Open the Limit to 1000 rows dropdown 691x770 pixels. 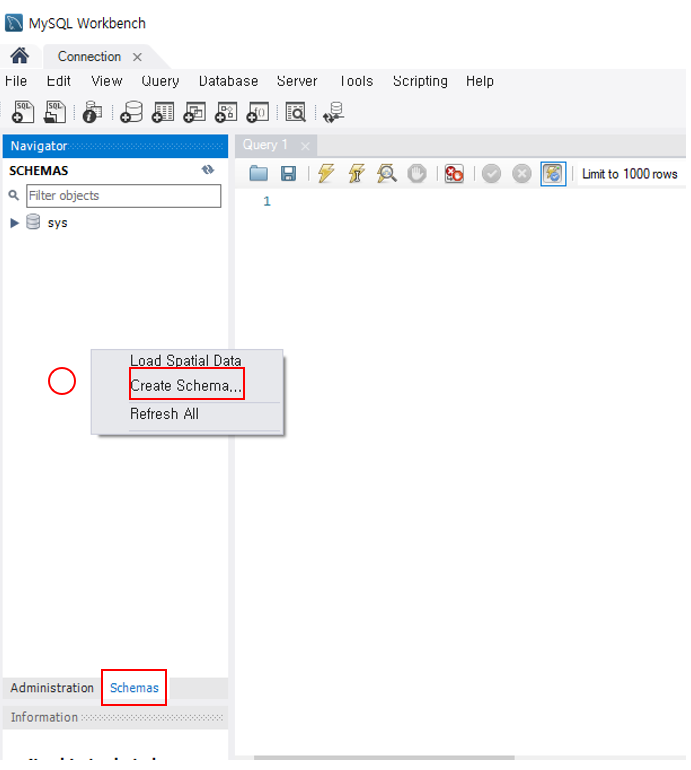[x=630, y=174]
